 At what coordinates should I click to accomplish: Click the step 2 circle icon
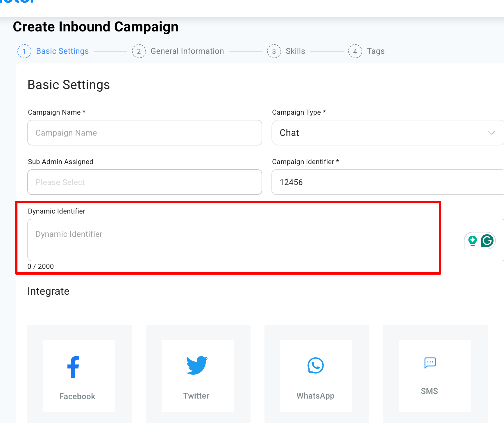click(x=139, y=51)
